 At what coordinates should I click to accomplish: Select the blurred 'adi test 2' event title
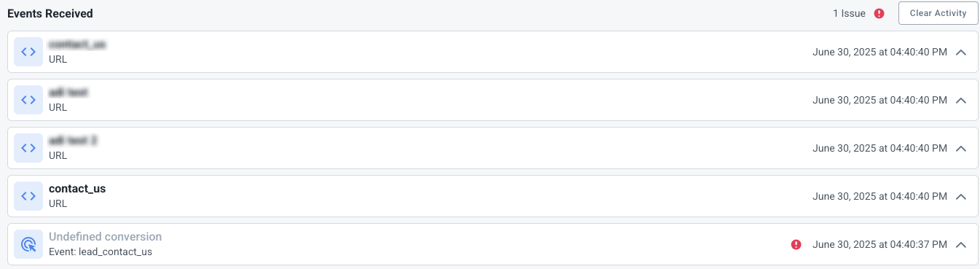73,141
